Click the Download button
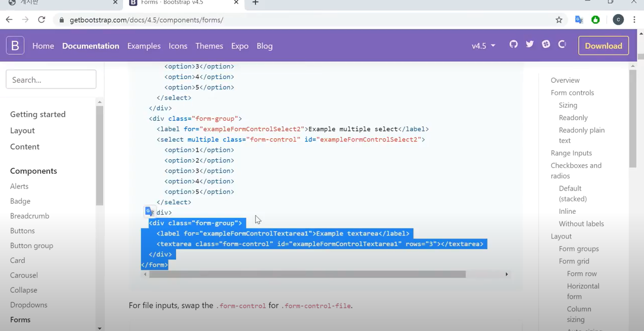Image resolution: width=644 pixels, height=331 pixels. (604, 45)
